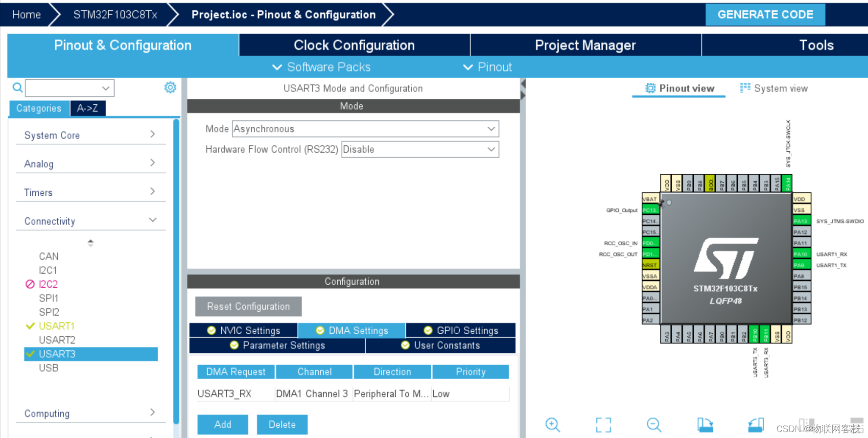Click the PA1 pin on chip
Image resolution: width=868 pixels, height=438 pixels.
pos(650,309)
